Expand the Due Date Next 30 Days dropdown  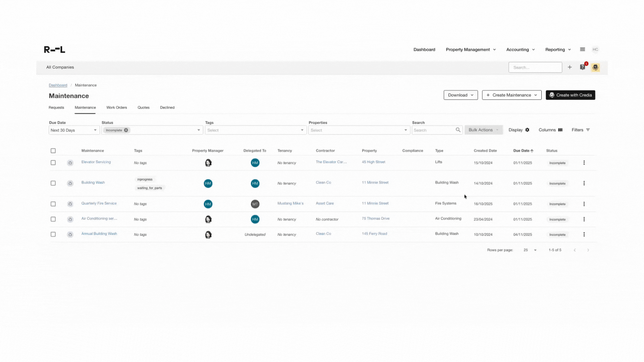[95, 130]
